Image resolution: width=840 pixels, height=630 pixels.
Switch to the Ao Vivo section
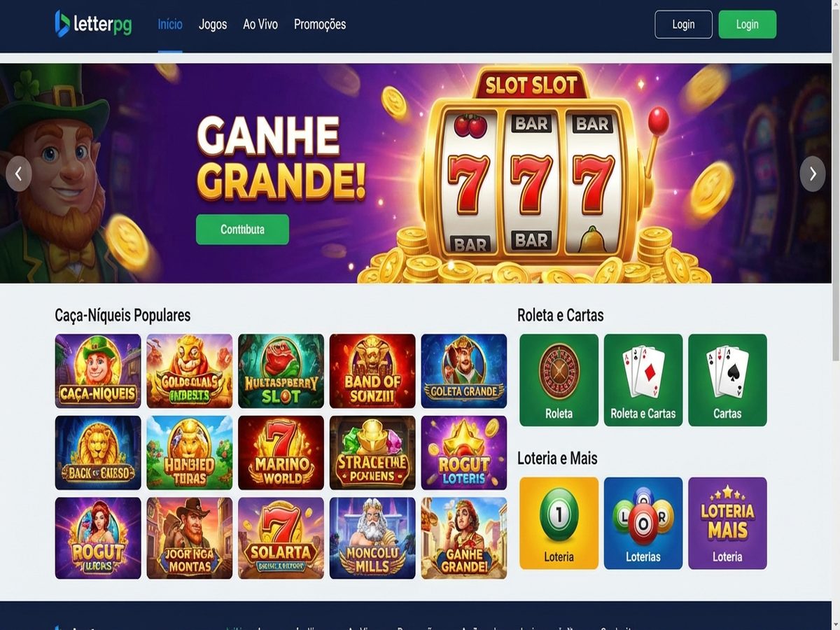pyautogui.click(x=260, y=24)
